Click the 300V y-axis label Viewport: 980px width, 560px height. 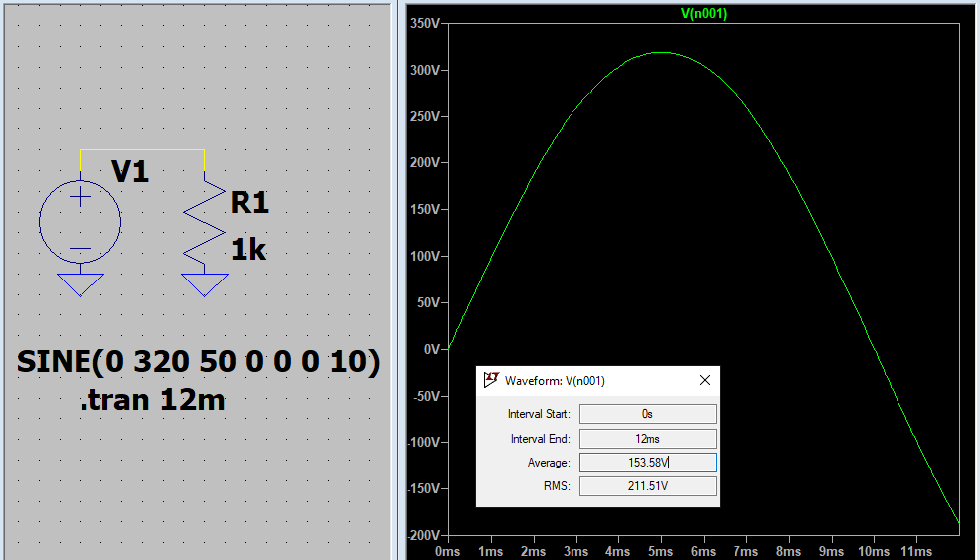[x=425, y=70]
